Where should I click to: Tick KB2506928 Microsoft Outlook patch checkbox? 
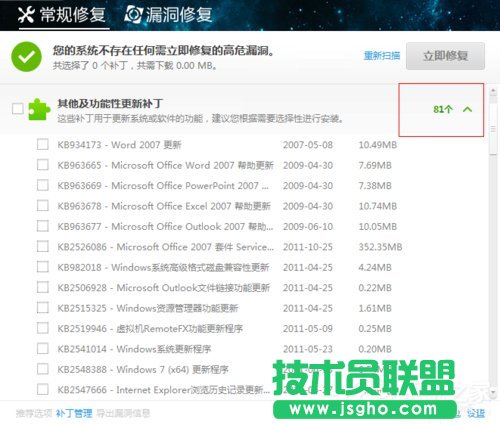click(43, 287)
